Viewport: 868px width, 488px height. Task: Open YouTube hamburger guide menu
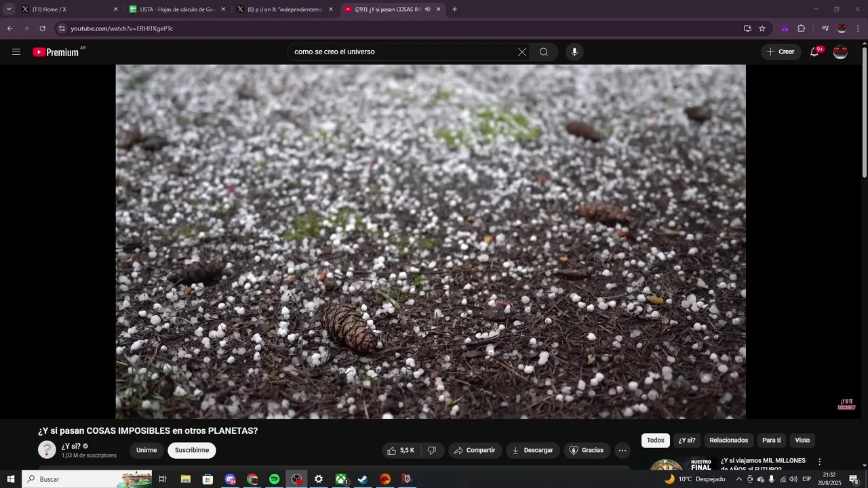coord(16,52)
